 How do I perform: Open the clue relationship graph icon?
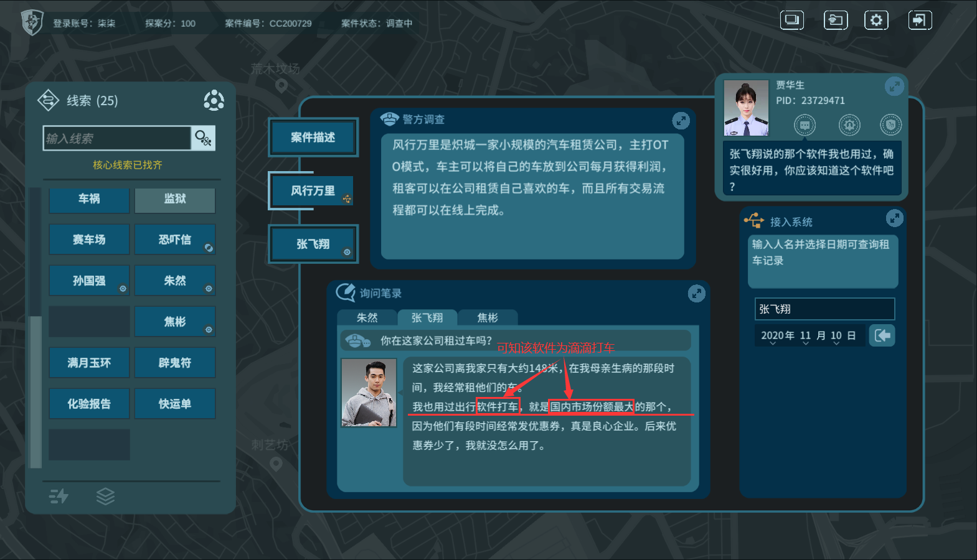[214, 100]
